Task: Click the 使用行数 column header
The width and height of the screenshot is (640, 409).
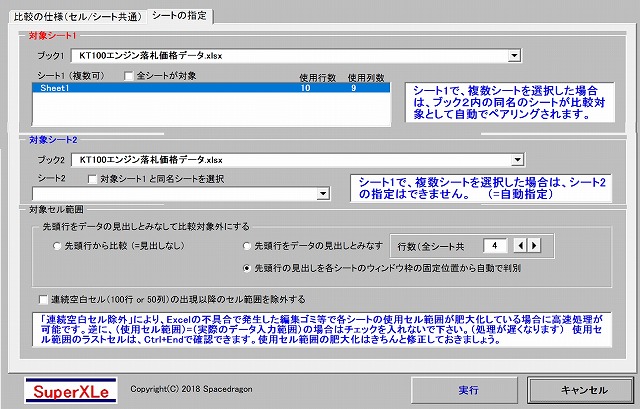Action: 318,78
